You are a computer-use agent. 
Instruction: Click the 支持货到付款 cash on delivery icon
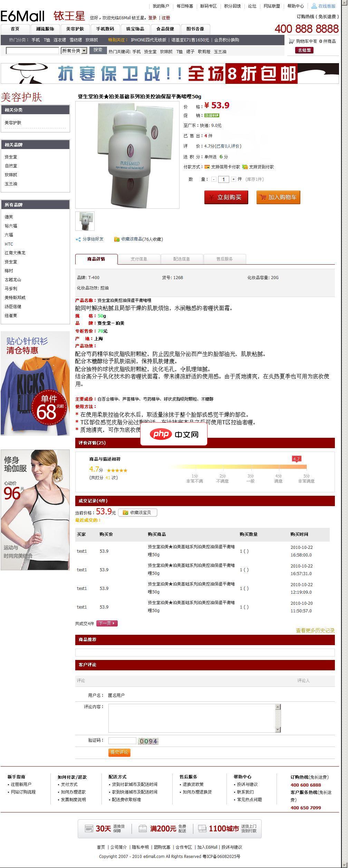(245, 167)
